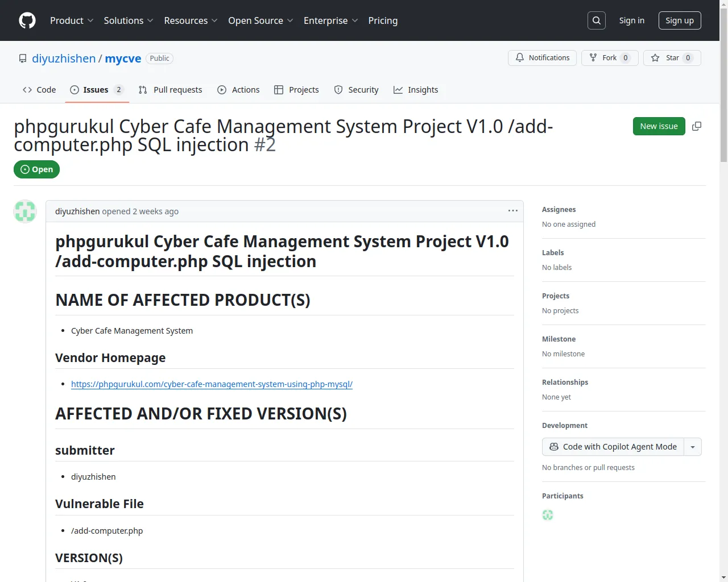Click the Public visibility badge
Screen dimensions: 728x582
pyautogui.click(x=160, y=59)
